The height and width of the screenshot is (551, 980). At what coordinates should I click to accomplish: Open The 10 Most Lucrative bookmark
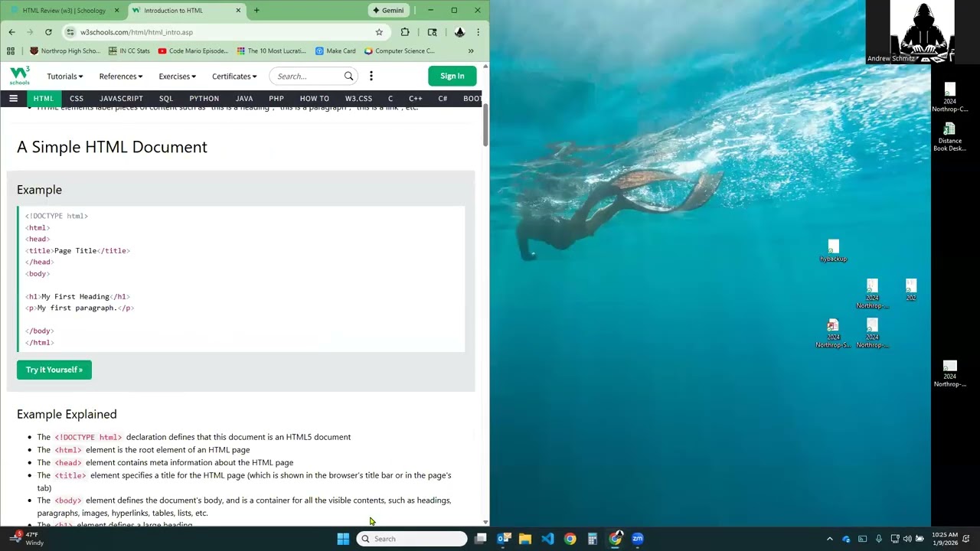pyautogui.click(x=271, y=51)
